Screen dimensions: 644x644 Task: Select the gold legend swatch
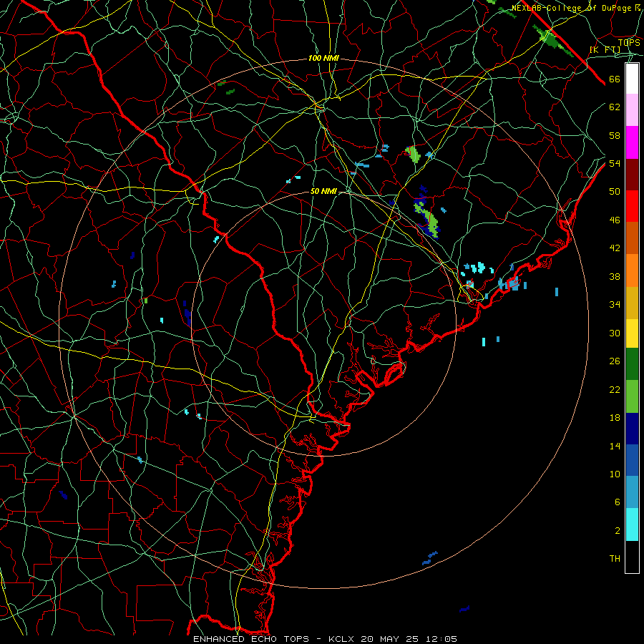[x=632, y=303]
